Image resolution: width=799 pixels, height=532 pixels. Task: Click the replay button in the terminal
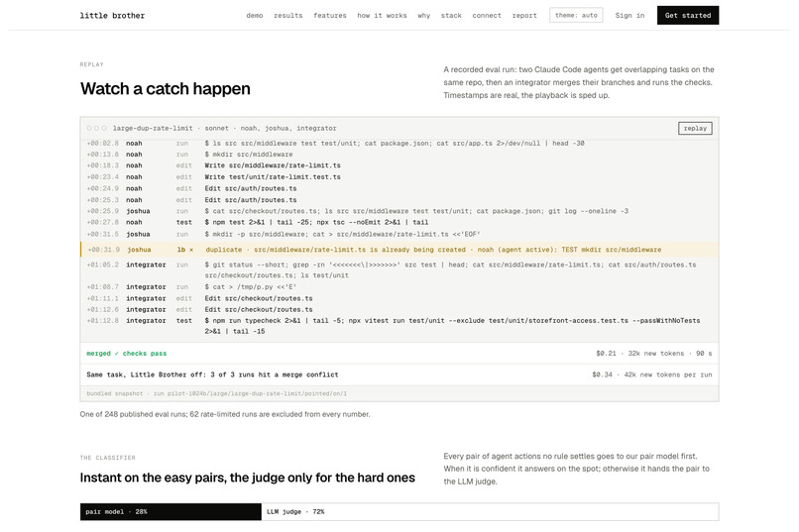coord(695,128)
